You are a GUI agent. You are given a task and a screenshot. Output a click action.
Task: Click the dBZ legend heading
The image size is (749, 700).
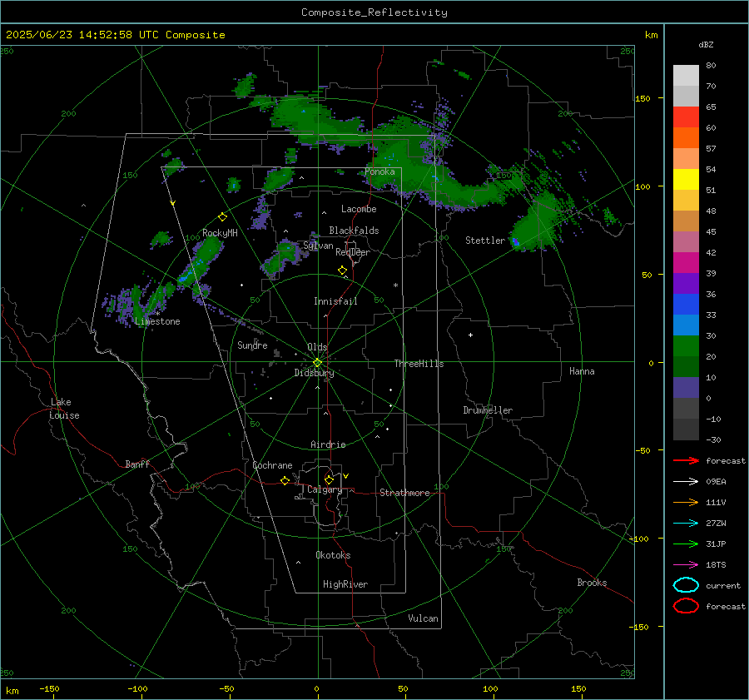point(706,44)
